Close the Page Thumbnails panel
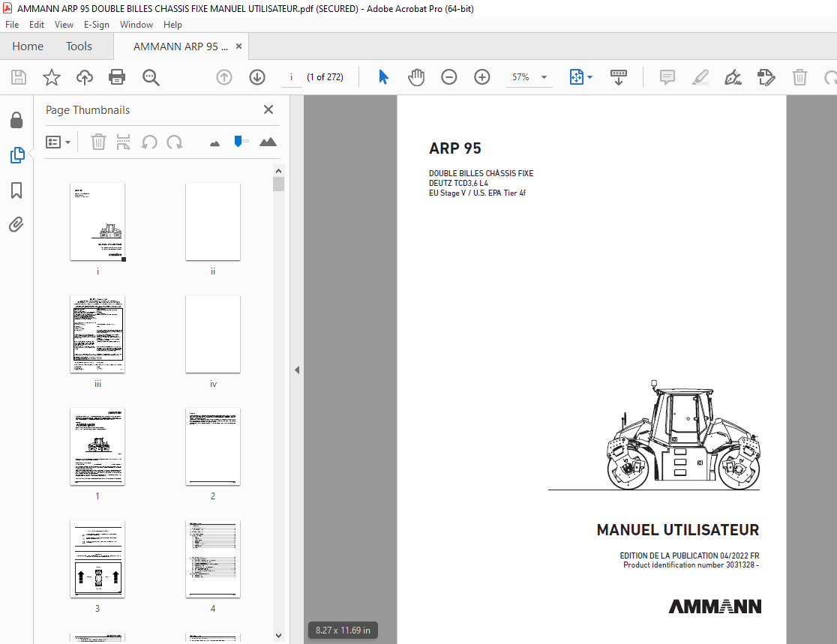The height and width of the screenshot is (644, 837). 268,109
